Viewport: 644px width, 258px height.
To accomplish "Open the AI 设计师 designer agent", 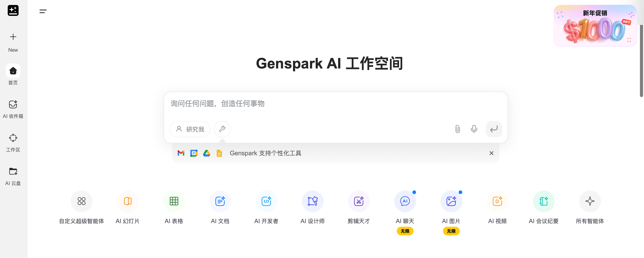I will [x=312, y=201].
